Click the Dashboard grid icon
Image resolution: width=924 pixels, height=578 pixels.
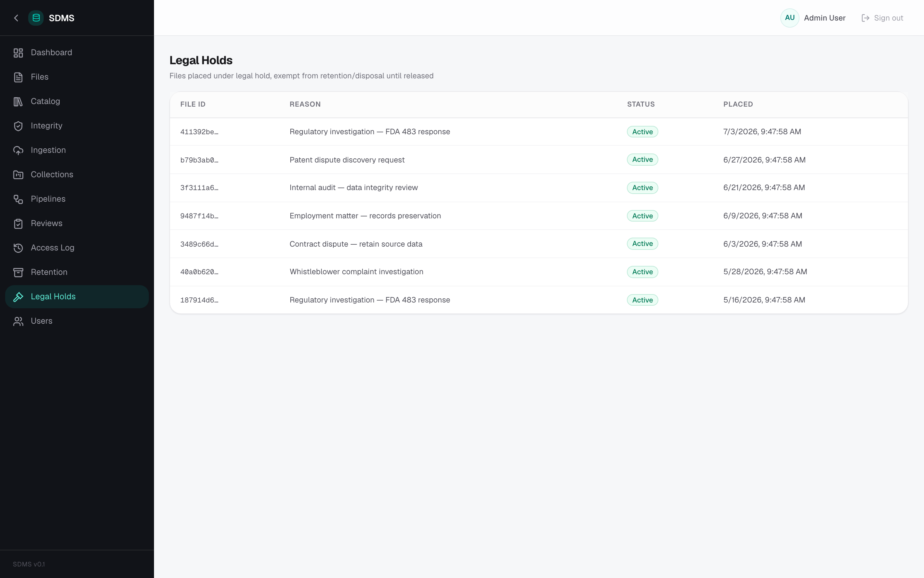coord(18,53)
